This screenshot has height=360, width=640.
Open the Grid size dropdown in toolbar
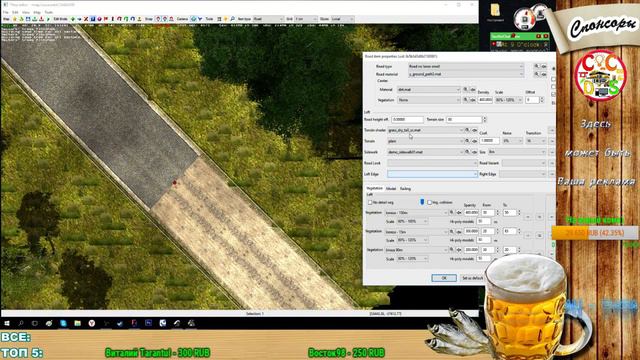(305, 19)
